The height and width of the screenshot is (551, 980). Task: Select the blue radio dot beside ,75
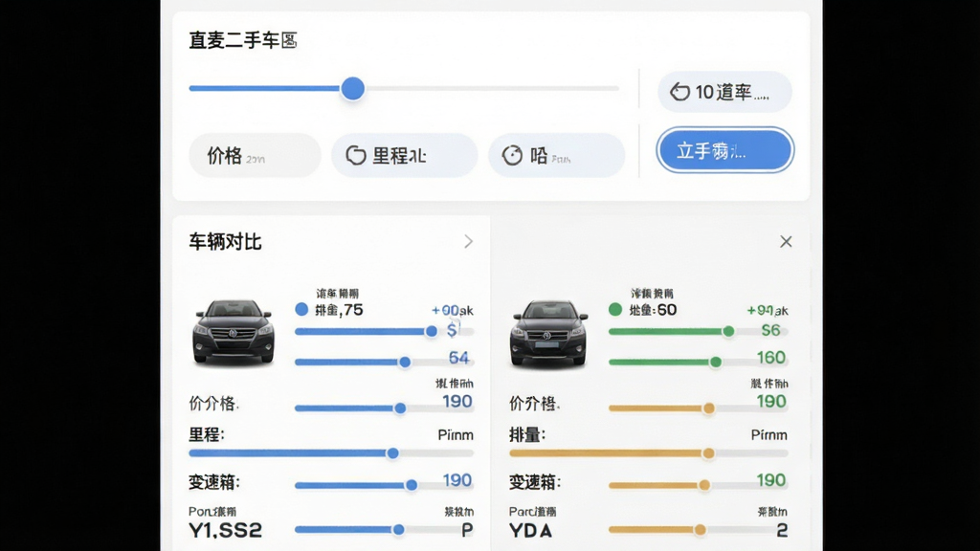coord(301,309)
